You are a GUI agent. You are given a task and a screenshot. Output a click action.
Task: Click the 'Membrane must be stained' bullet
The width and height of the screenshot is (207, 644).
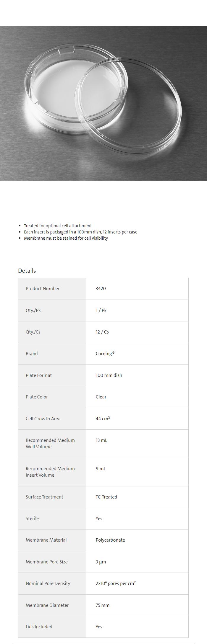(66, 238)
